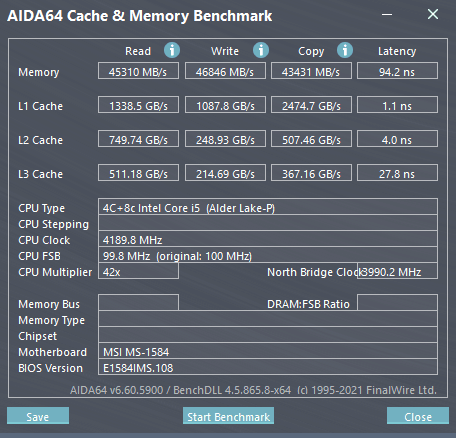Click the L3 Cache Copy 367.16 GB/s field
The width and height of the screenshot is (456, 438).
pos(311,173)
